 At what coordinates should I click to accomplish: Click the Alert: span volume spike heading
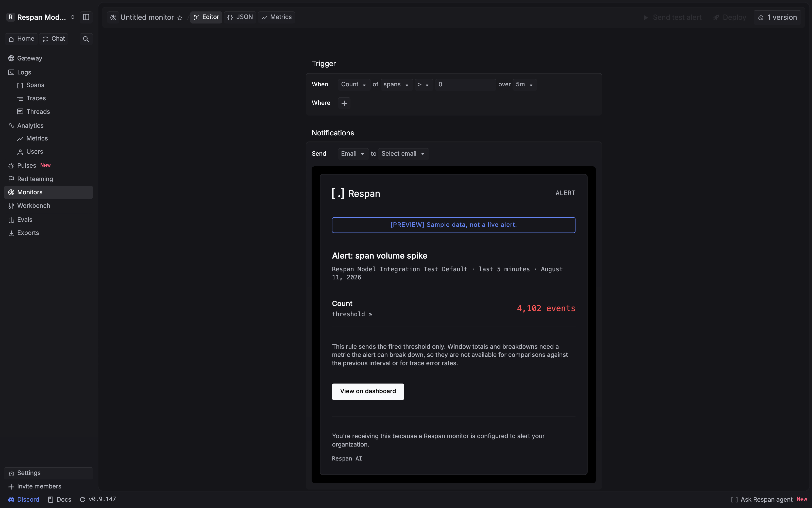[380, 256]
